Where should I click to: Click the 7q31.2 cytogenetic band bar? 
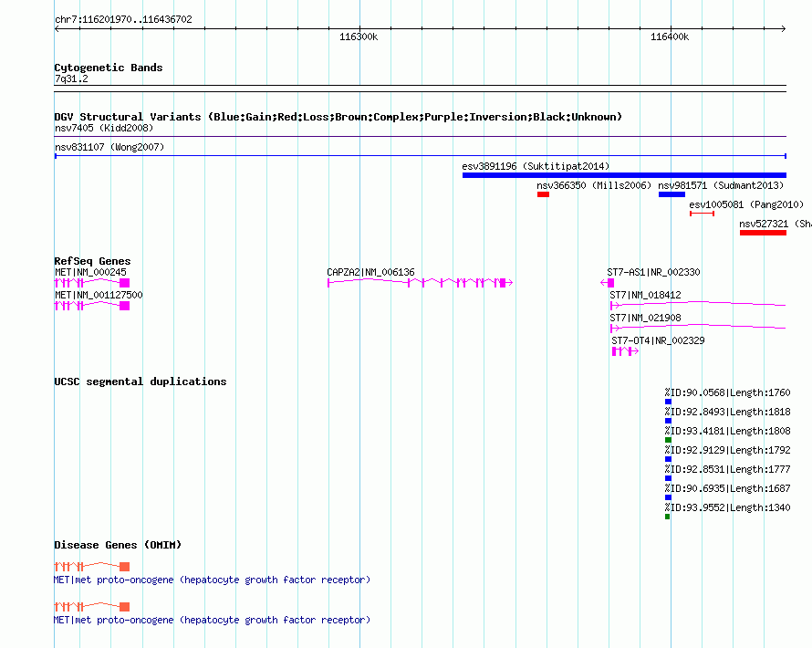click(x=420, y=89)
